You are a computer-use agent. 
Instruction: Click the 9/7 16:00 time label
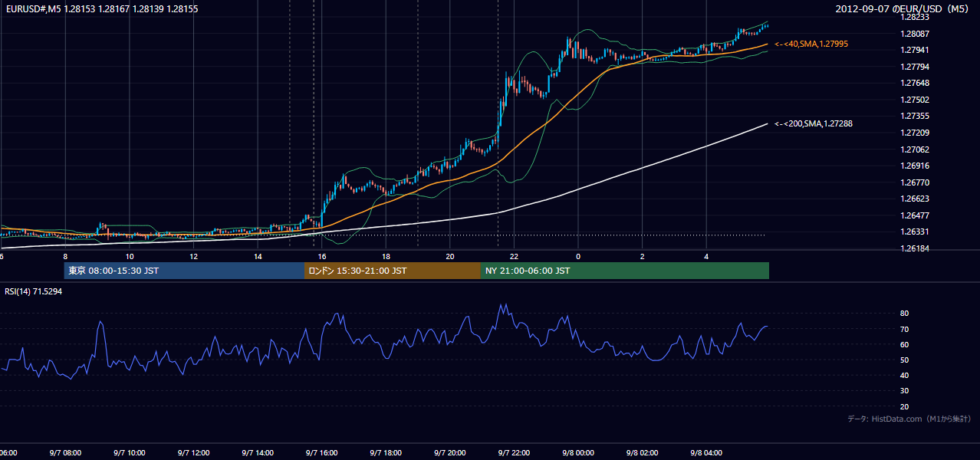[321, 453]
